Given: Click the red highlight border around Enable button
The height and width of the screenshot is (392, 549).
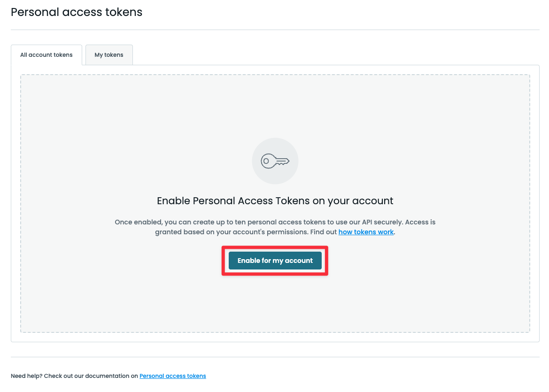Looking at the screenshot, I should 275,247.
